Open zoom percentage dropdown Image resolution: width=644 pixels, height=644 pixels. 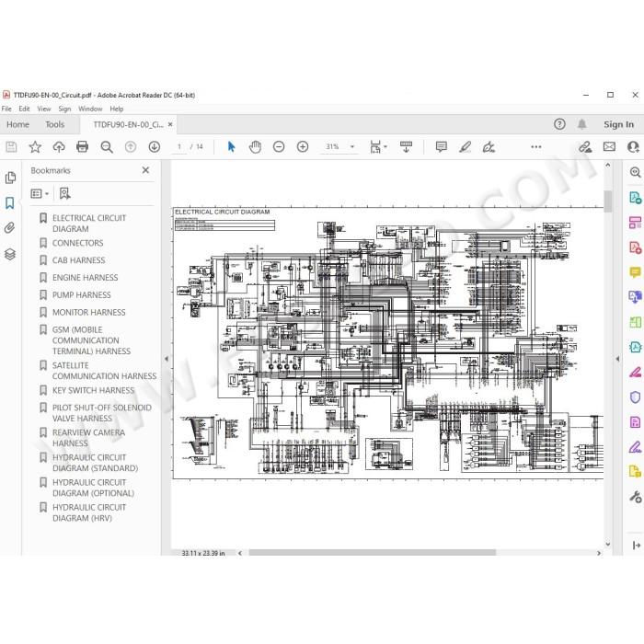(x=352, y=146)
